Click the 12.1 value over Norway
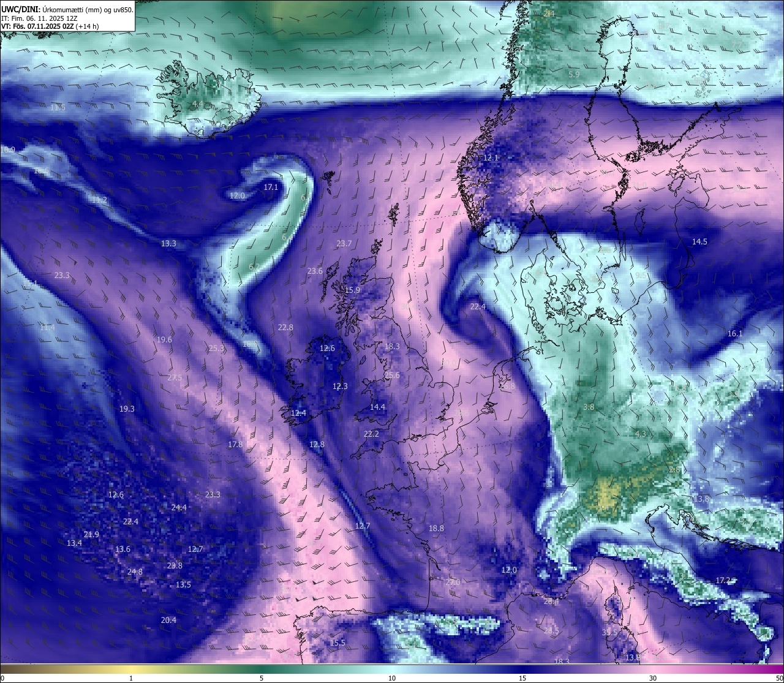 tap(491, 157)
